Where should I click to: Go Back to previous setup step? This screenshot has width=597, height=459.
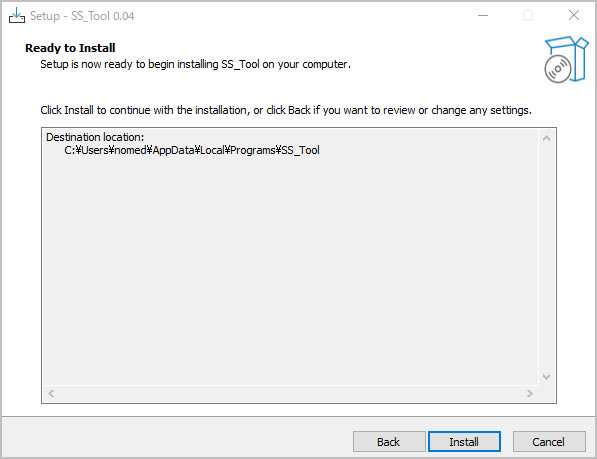tap(389, 441)
